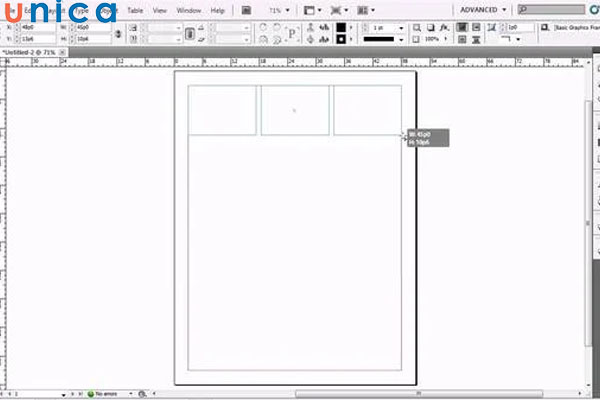600x400 pixels.
Task: Click the W width input field
Action: (93, 28)
